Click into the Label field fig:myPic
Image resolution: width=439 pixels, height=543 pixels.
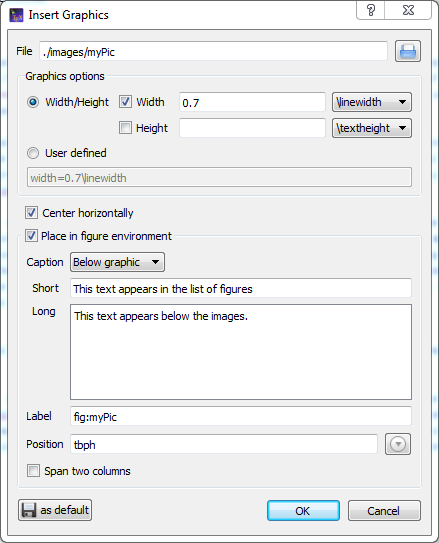pyautogui.click(x=241, y=416)
